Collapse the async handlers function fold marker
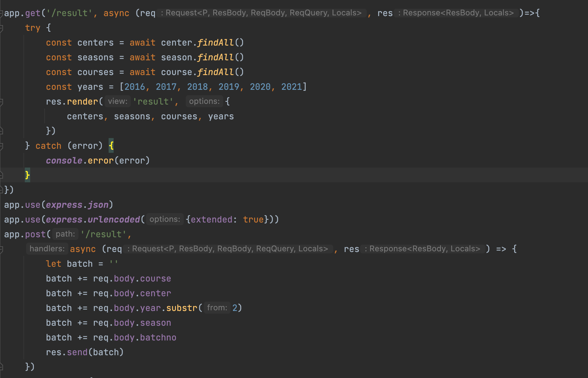588x378 pixels. [2, 249]
